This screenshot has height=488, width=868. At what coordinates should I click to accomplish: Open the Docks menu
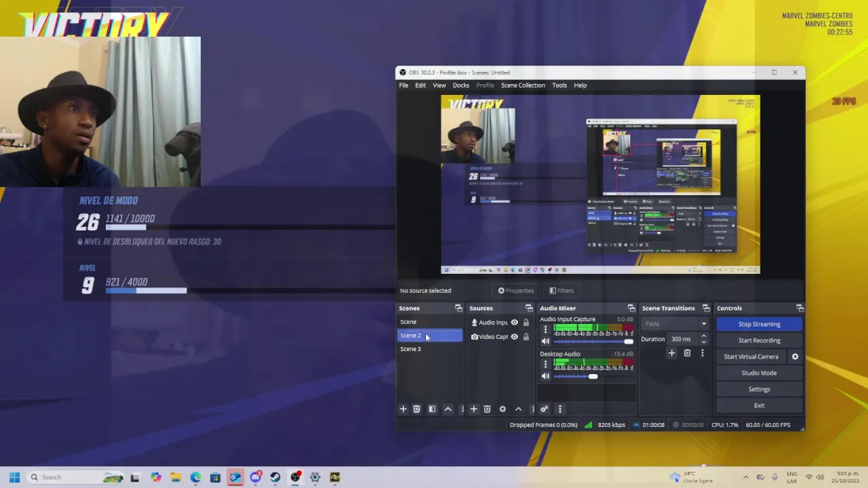coord(461,85)
